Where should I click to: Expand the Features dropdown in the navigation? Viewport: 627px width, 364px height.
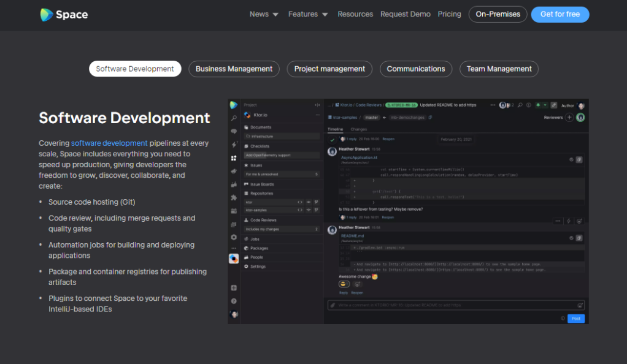tap(308, 14)
